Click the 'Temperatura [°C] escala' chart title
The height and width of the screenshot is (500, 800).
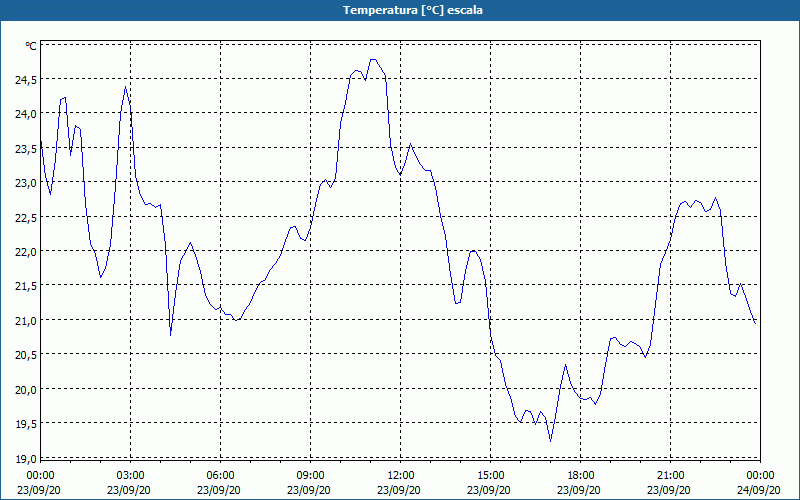pos(412,10)
